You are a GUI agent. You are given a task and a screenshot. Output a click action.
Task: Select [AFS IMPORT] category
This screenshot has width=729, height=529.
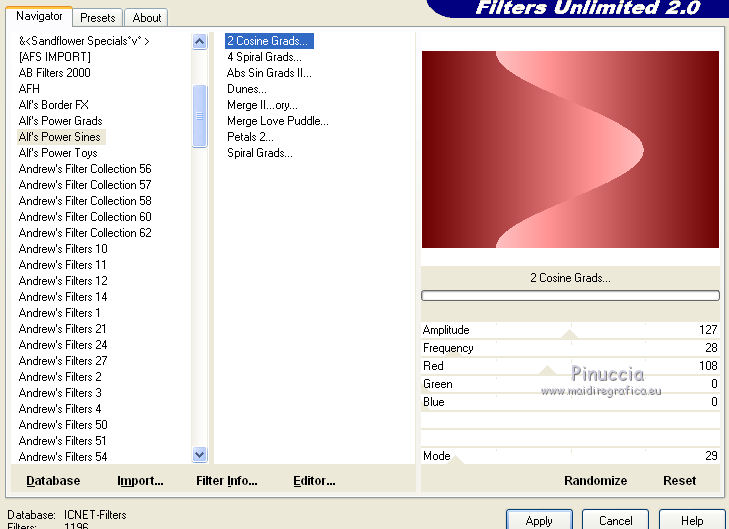click(54, 57)
